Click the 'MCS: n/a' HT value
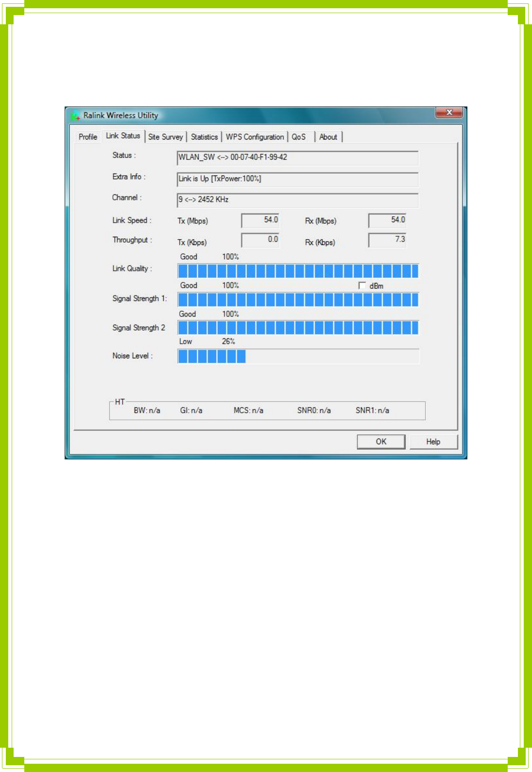The height and width of the screenshot is (772, 532). (248, 410)
